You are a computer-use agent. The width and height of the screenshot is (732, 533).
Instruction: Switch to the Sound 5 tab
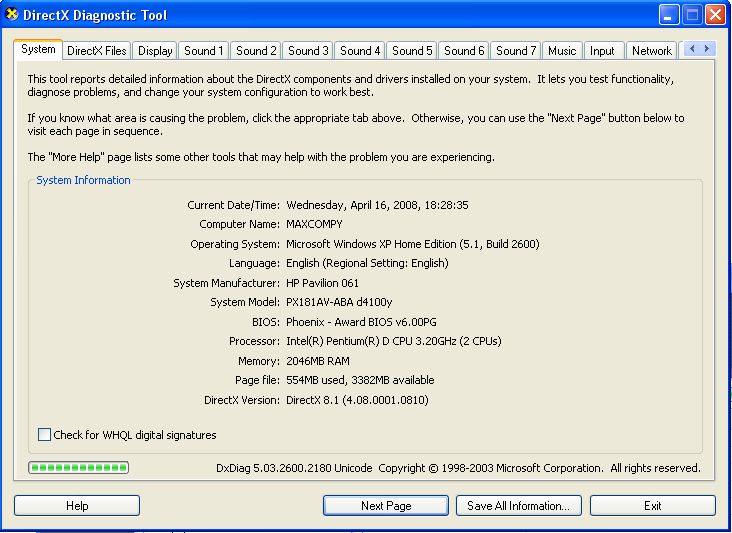[x=412, y=51]
